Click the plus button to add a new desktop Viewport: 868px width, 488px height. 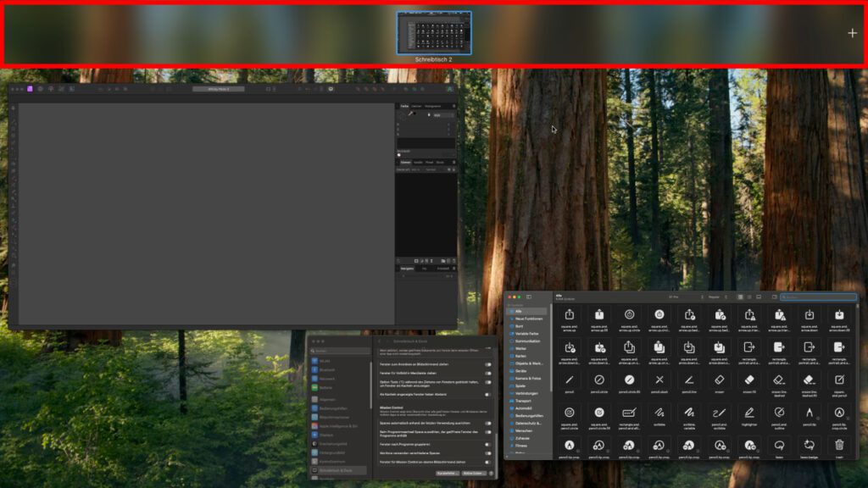(x=852, y=33)
